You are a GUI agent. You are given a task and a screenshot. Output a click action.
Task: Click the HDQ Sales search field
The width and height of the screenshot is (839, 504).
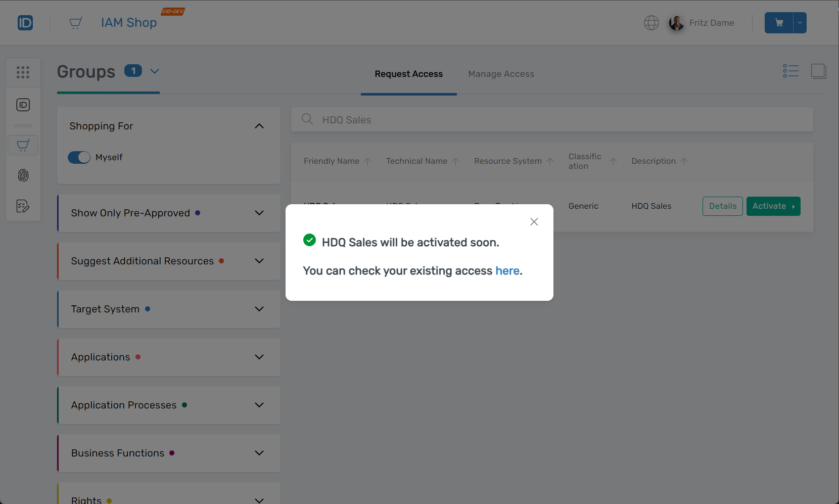tap(556, 120)
